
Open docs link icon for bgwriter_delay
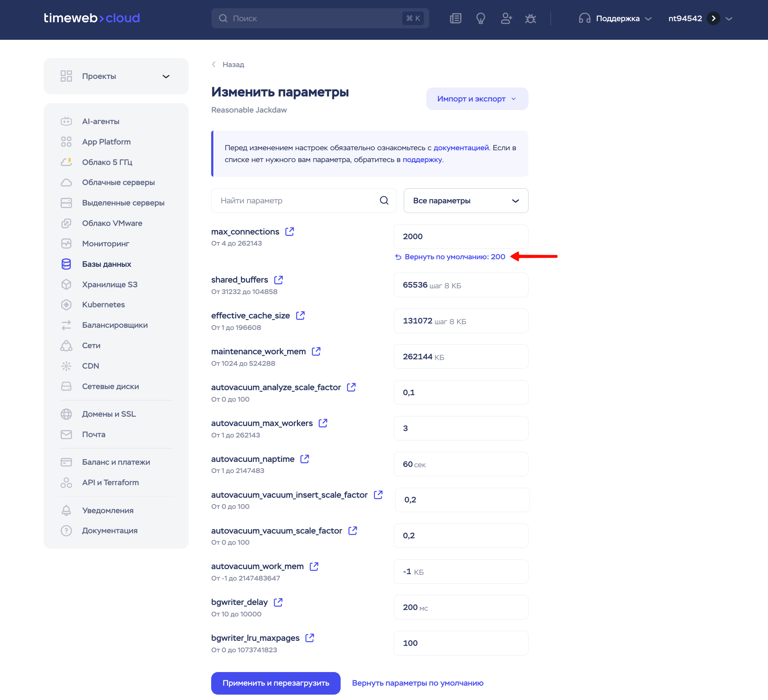tap(278, 602)
